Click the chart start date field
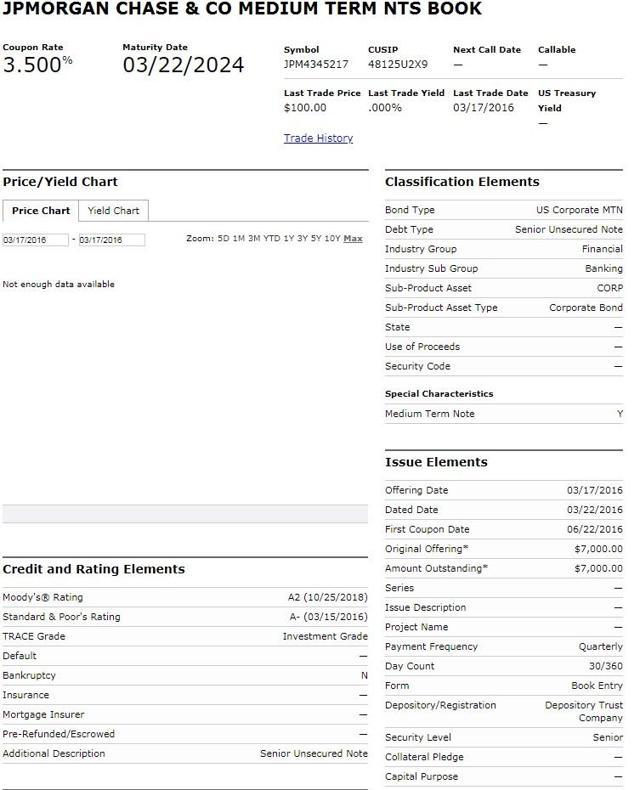 (x=35, y=240)
